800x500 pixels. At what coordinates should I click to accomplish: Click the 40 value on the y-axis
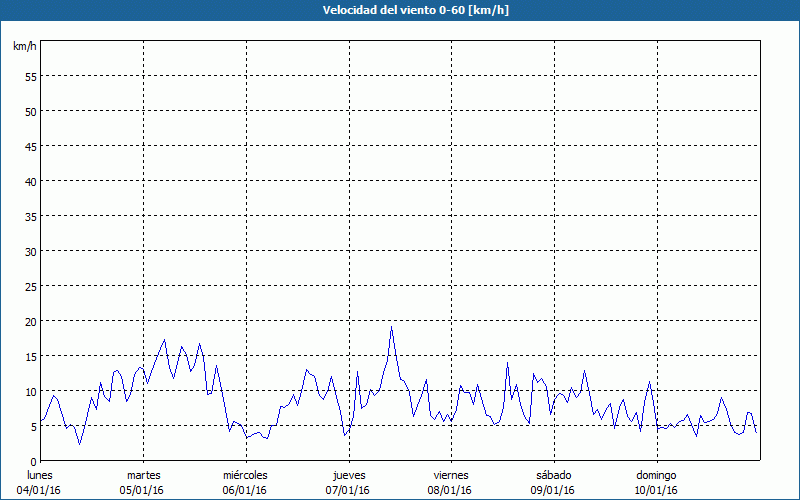pyautogui.click(x=31, y=181)
